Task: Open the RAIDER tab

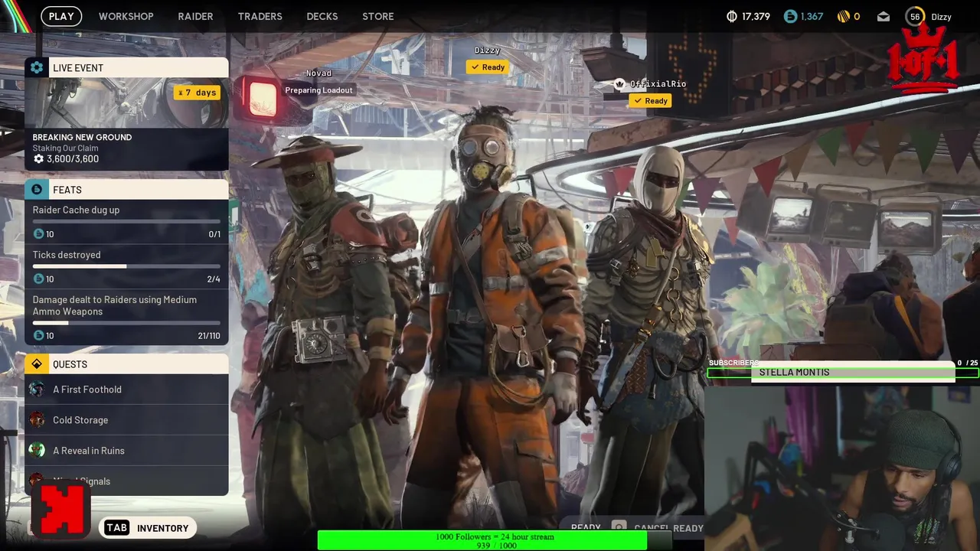Action: click(195, 16)
